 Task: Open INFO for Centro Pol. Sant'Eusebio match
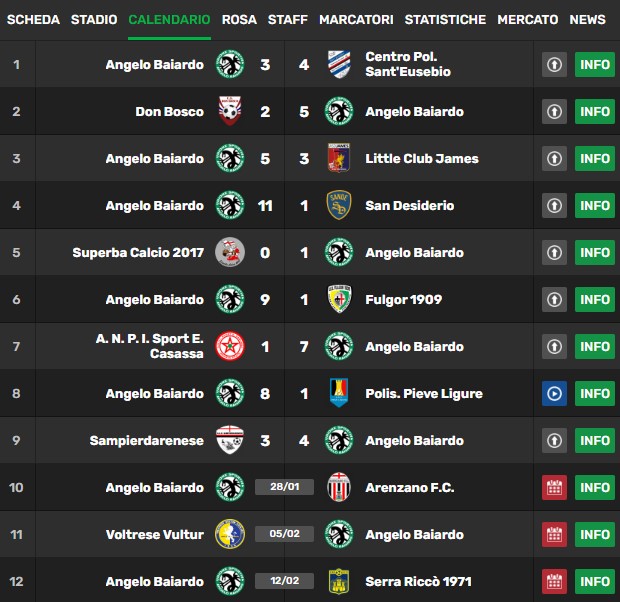[595, 64]
